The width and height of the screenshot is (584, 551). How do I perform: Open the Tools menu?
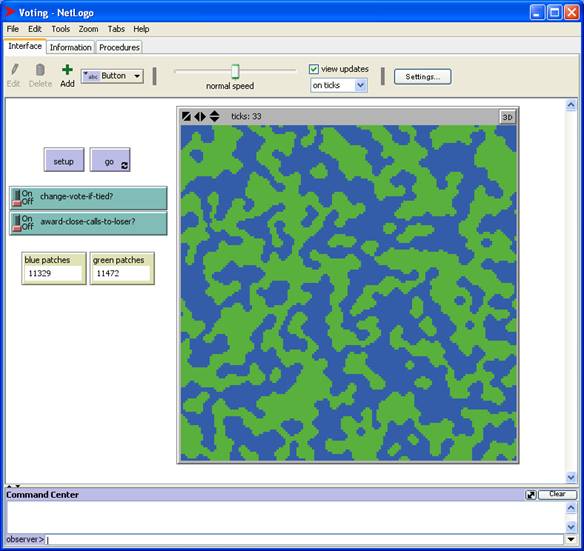60,29
